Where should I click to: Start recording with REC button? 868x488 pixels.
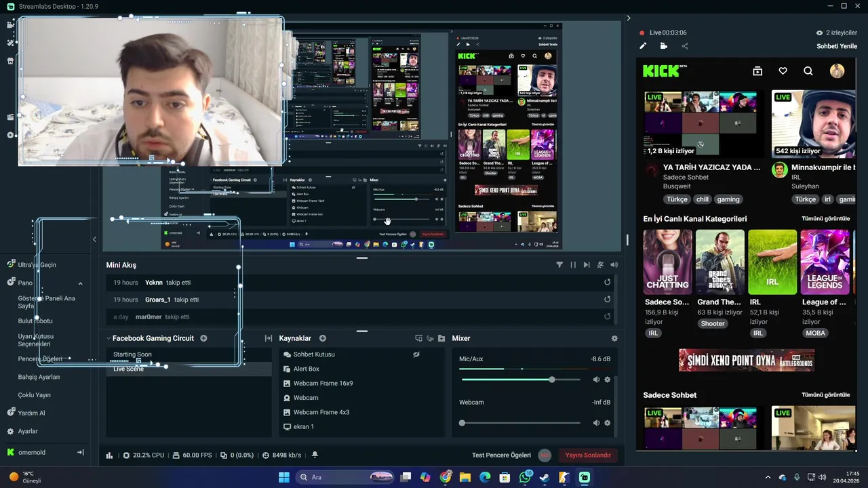point(545,455)
